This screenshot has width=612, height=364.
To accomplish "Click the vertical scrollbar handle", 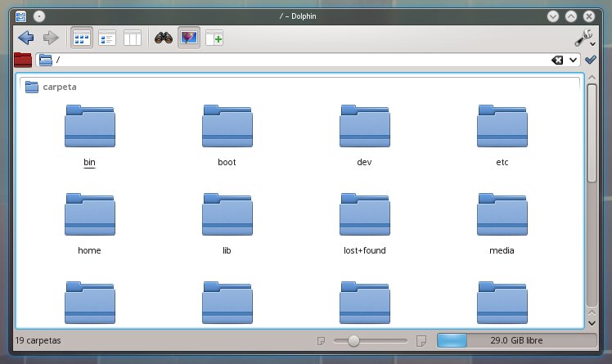I will point(592,133).
